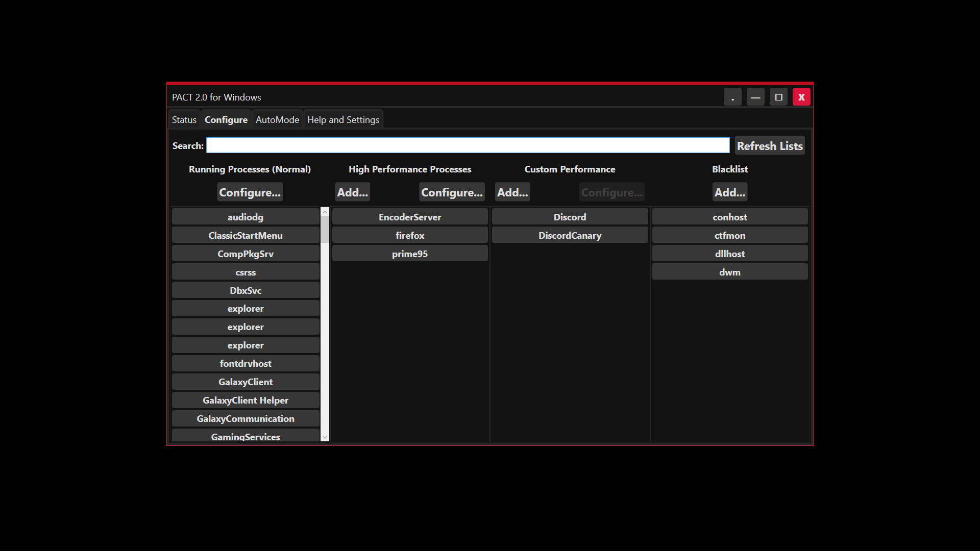980x551 pixels.
Task: Select Discord under Custom Performance
Action: tap(570, 217)
